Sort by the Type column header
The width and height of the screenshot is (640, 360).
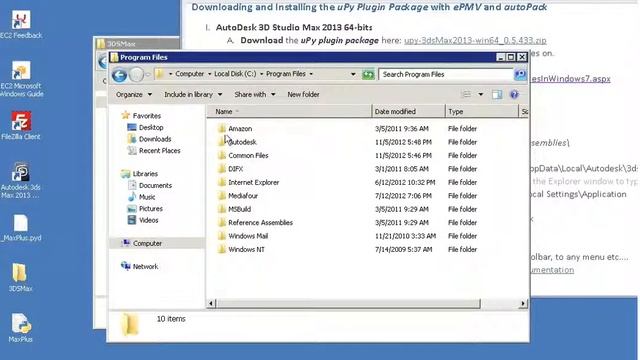click(x=482, y=111)
